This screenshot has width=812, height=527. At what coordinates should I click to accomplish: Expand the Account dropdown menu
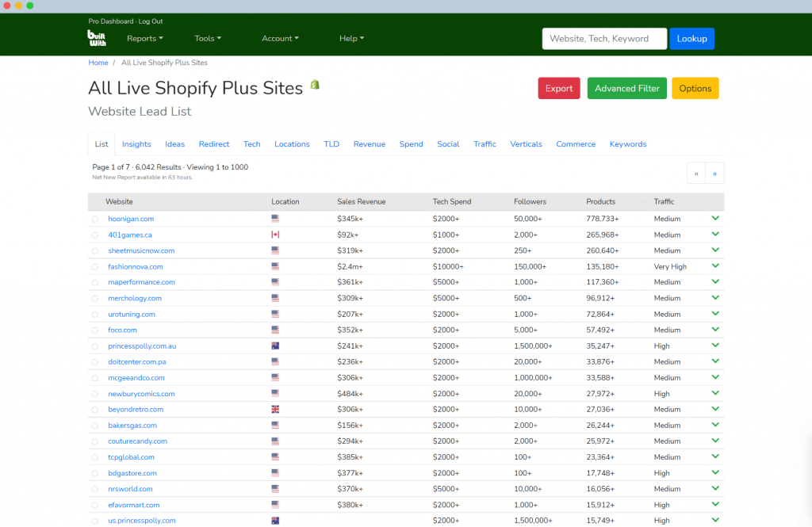(x=280, y=38)
